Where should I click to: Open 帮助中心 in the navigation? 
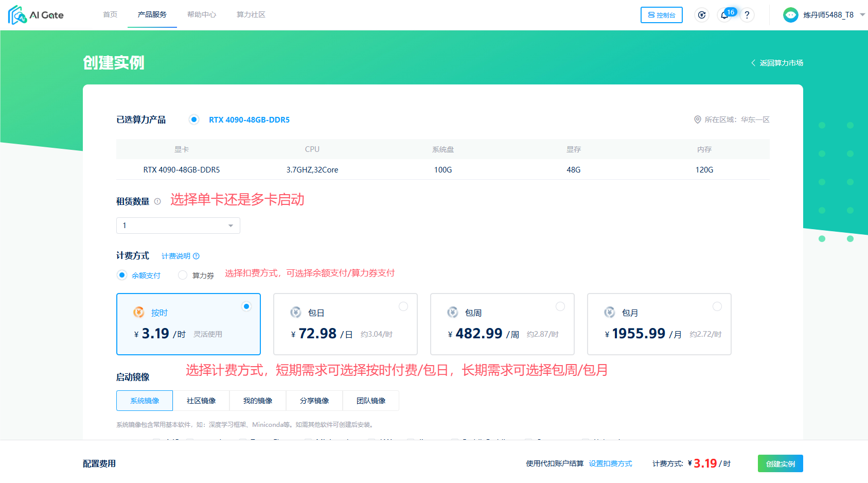point(202,14)
